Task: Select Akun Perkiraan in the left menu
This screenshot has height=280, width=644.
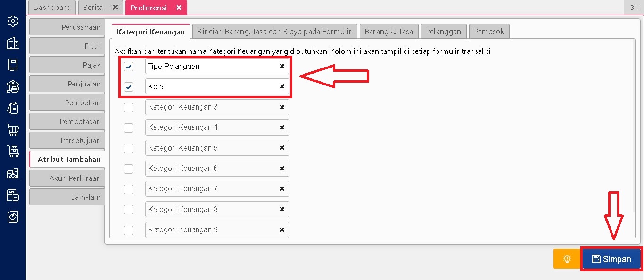Action: coord(67,178)
